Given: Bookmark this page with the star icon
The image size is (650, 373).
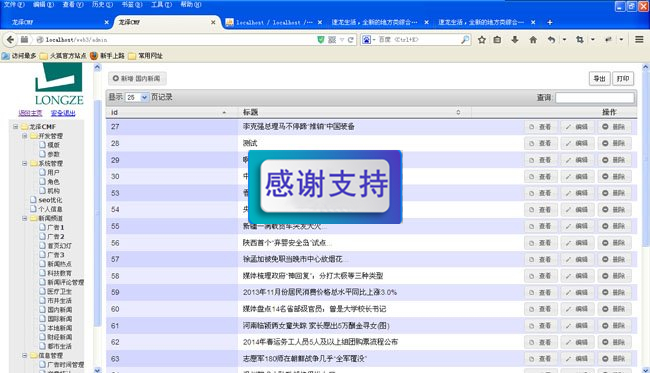Looking at the screenshot, I should tap(482, 40).
